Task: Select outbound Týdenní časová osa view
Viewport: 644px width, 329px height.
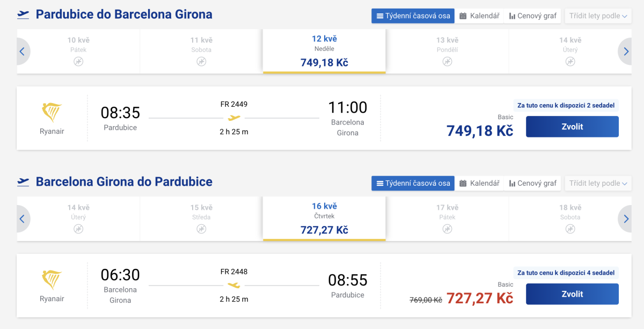Action: (413, 16)
